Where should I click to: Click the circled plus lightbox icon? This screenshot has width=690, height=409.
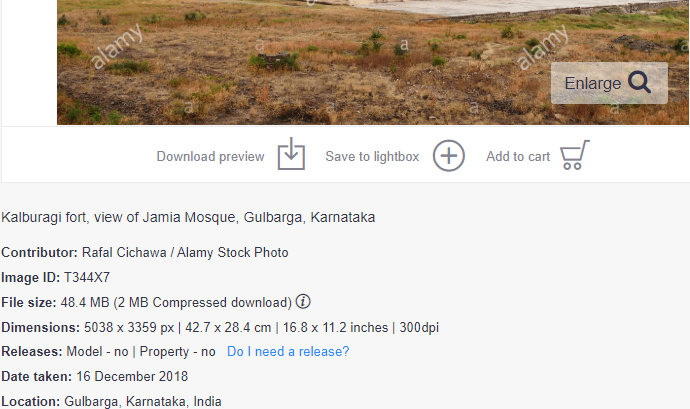click(449, 156)
